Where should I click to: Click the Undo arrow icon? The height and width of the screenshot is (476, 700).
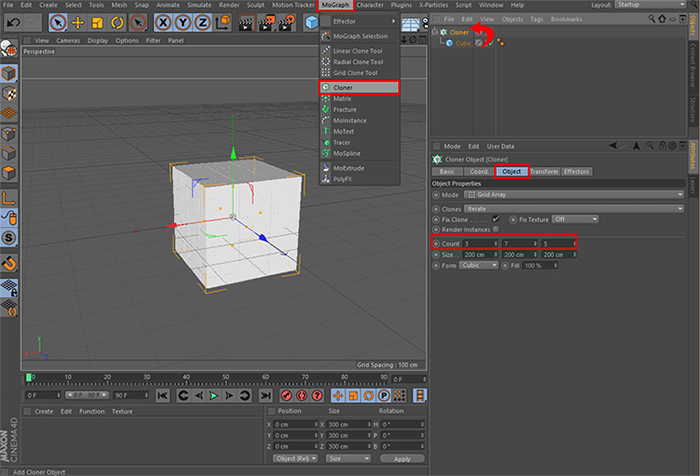[x=13, y=22]
